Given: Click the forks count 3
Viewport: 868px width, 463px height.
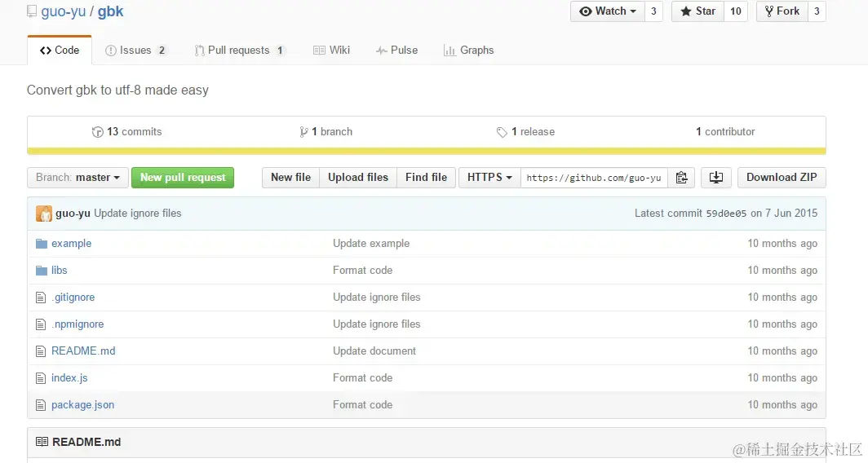Looking at the screenshot, I should (817, 11).
